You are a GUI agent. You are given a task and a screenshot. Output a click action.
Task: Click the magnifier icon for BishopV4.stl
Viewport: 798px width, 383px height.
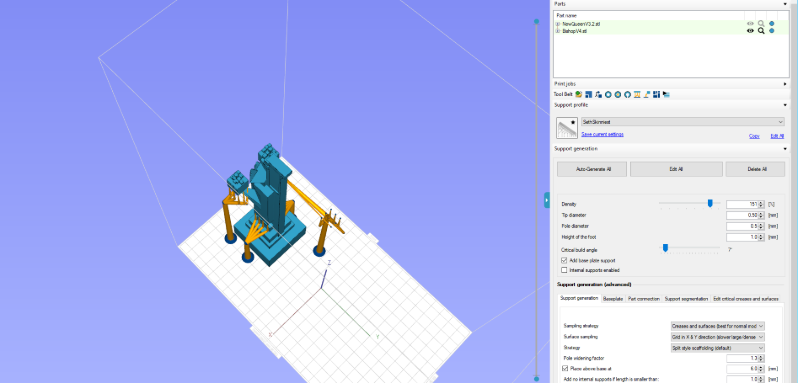tap(761, 31)
